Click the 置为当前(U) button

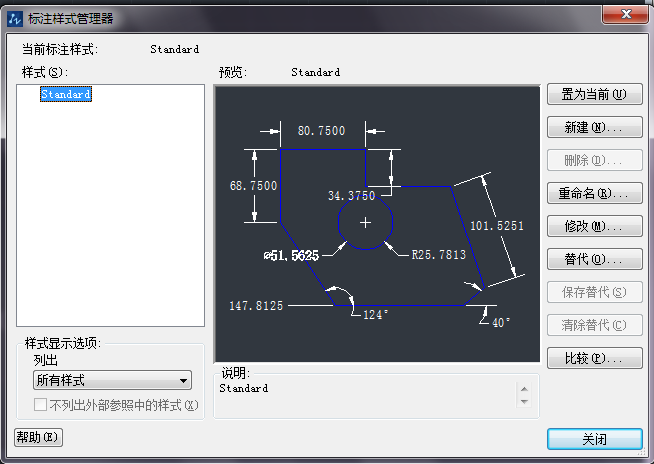[594, 95]
